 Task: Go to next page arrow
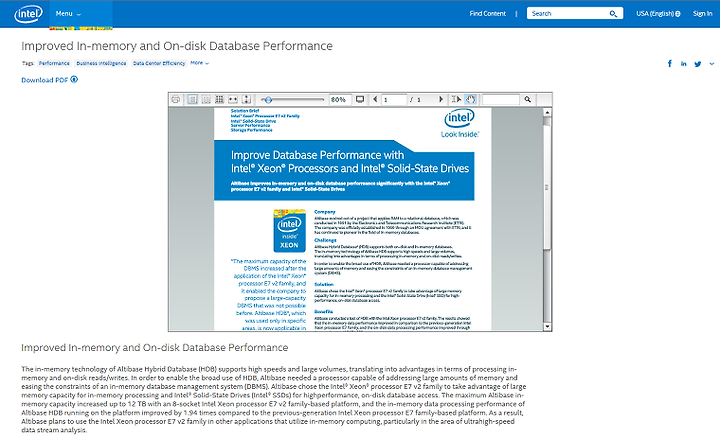(441, 99)
